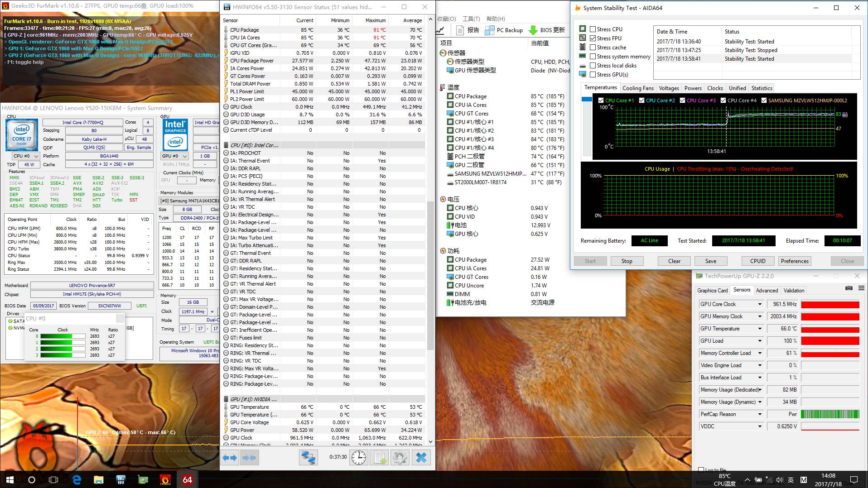Click the AIDA64 BIOS update green arrow
The width and height of the screenshot is (868, 488).
[533, 30]
